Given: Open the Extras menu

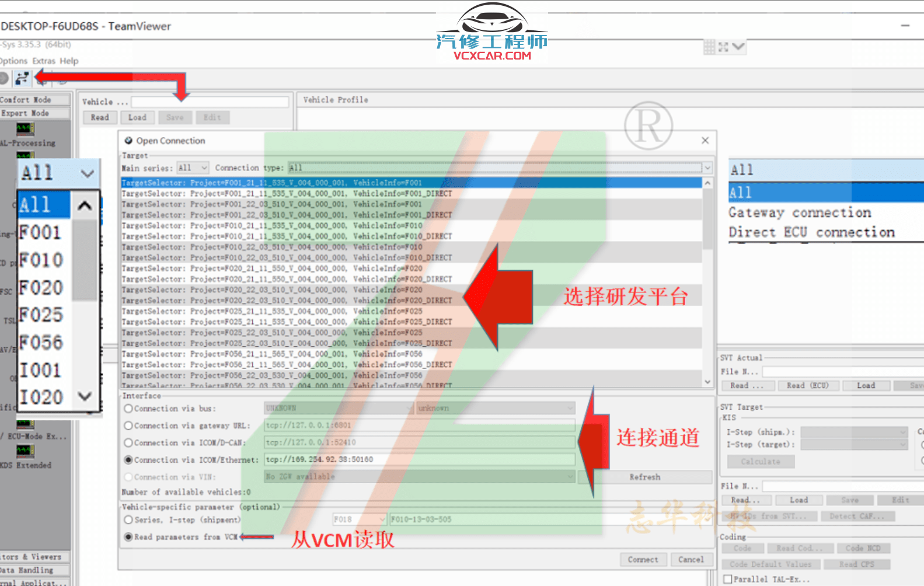Looking at the screenshot, I should pyautogui.click(x=44, y=61).
